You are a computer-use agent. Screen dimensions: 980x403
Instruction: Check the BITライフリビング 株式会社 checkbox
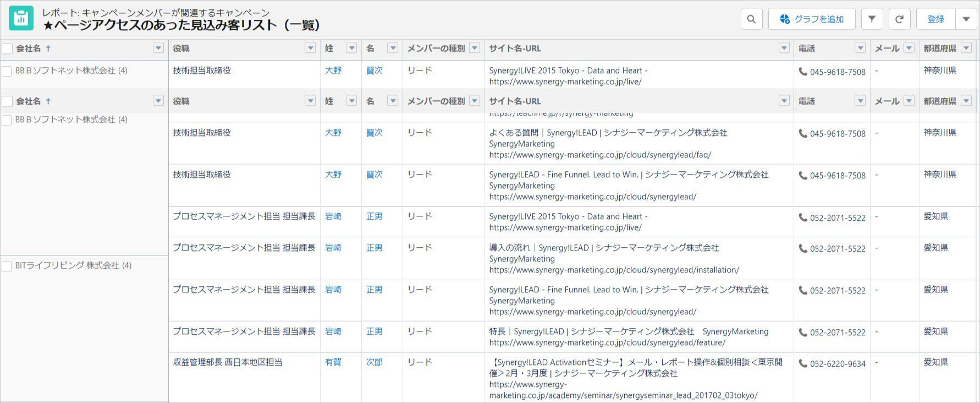tap(7, 266)
